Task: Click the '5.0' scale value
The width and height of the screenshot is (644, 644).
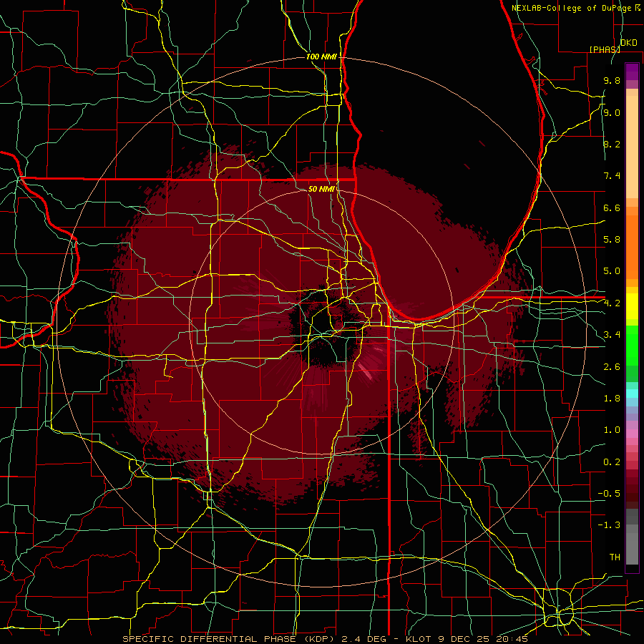Action: click(612, 271)
